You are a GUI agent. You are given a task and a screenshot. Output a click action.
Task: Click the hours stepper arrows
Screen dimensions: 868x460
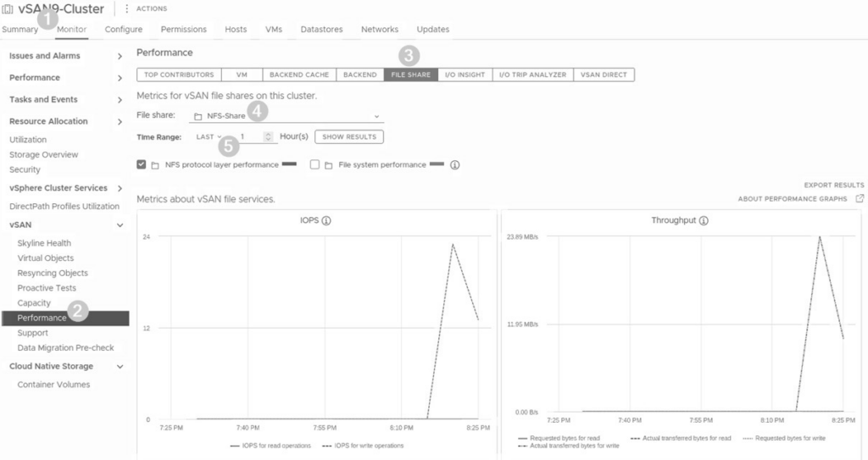tap(269, 136)
